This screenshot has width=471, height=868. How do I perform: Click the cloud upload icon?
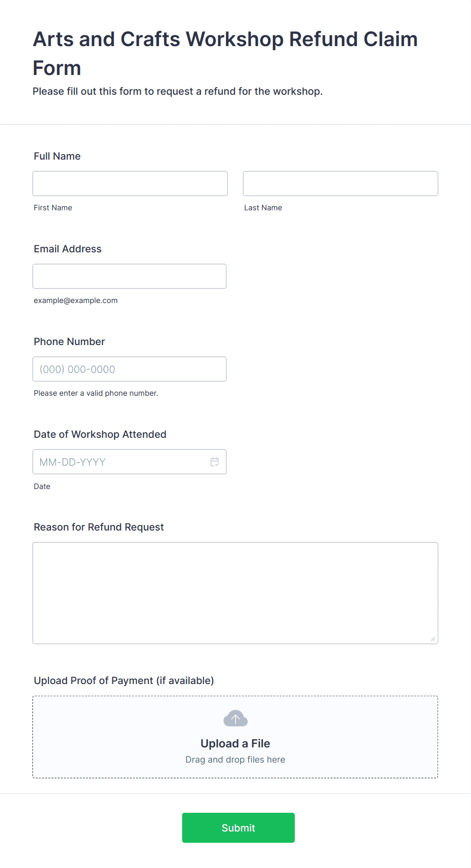coord(235,718)
